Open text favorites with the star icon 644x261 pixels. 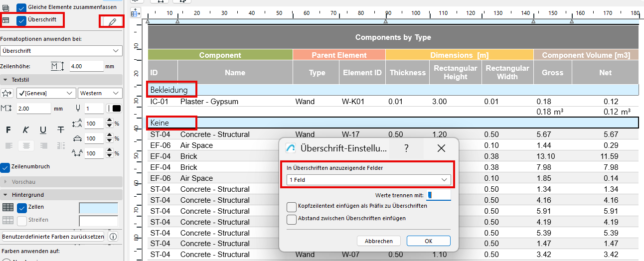(x=7, y=93)
